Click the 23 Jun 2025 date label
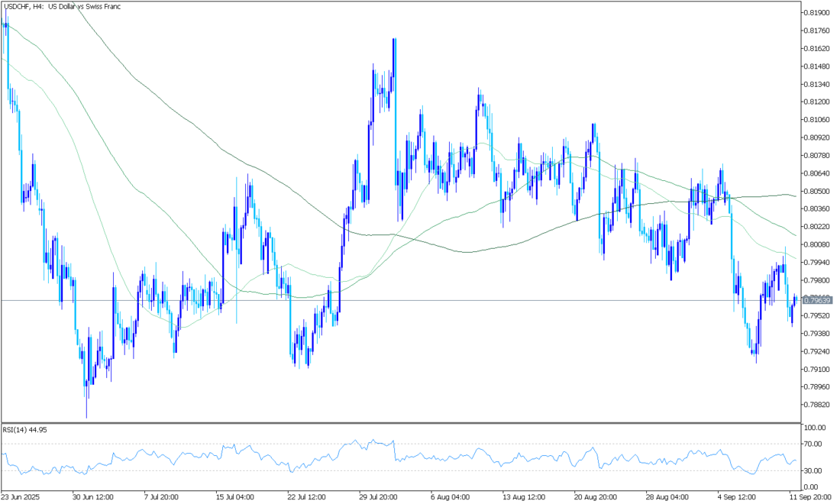Viewport: 840px width, 504px height. click(20, 495)
